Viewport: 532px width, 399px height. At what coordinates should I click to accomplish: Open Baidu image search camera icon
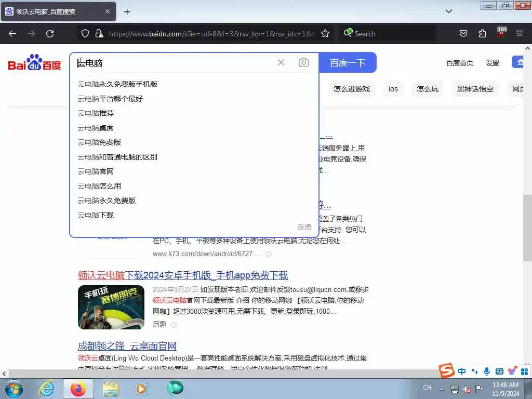(x=303, y=62)
